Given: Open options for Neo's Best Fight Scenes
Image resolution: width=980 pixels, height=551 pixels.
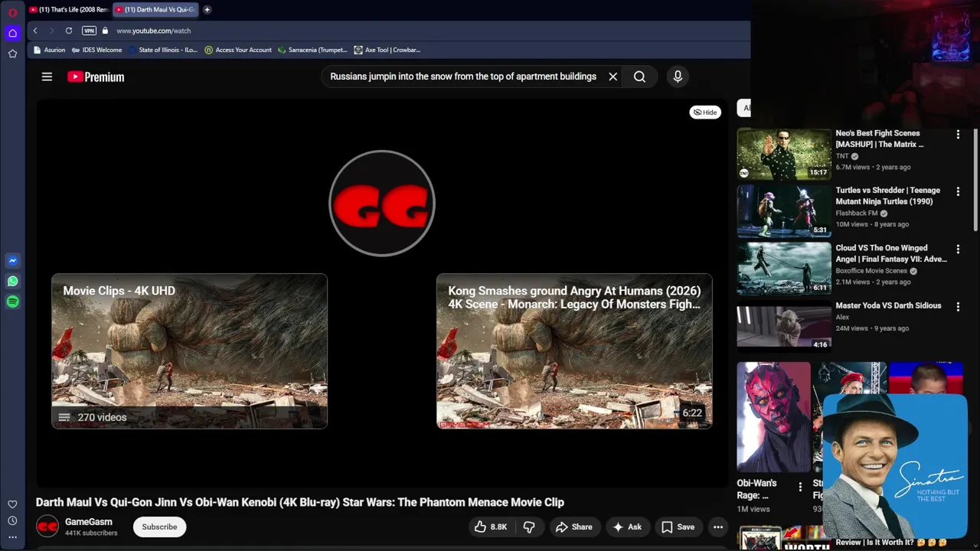Looking at the screenshot, I should [958, 135].
